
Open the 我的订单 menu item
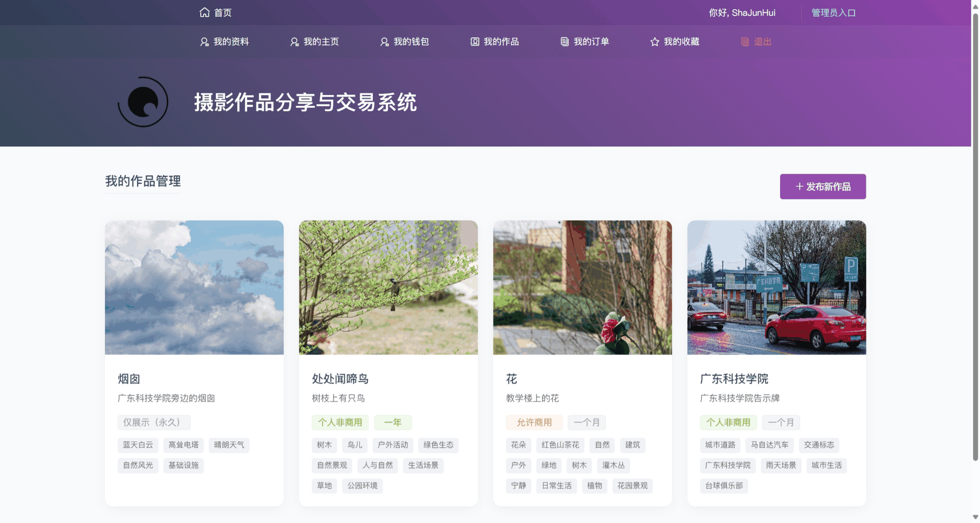coord(591,42)
